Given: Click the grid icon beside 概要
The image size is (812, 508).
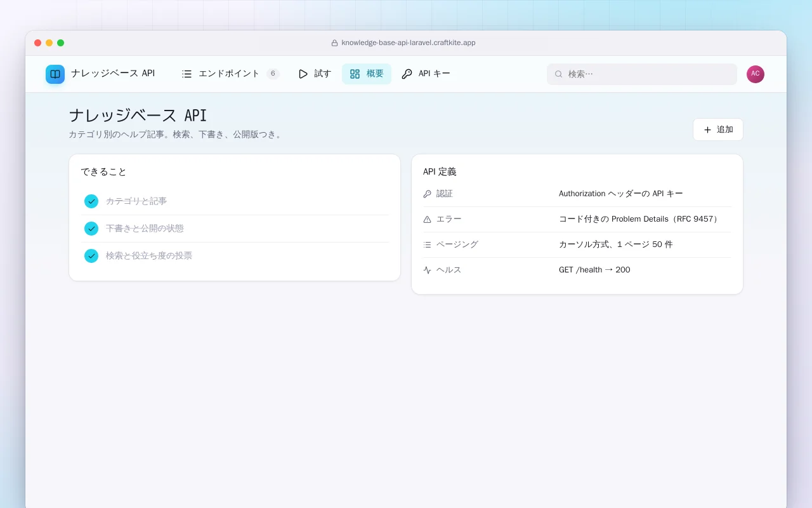Looking at the screenshot, I should click(355, 74).
